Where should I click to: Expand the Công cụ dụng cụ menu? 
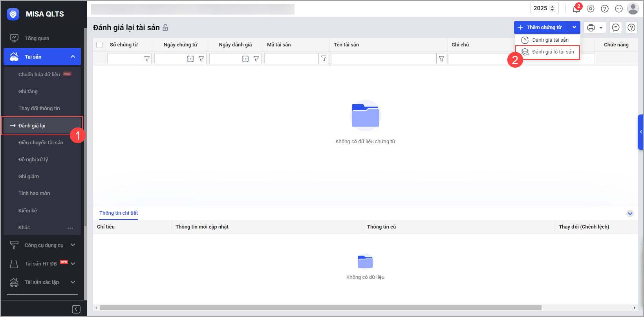click(73, 245)
